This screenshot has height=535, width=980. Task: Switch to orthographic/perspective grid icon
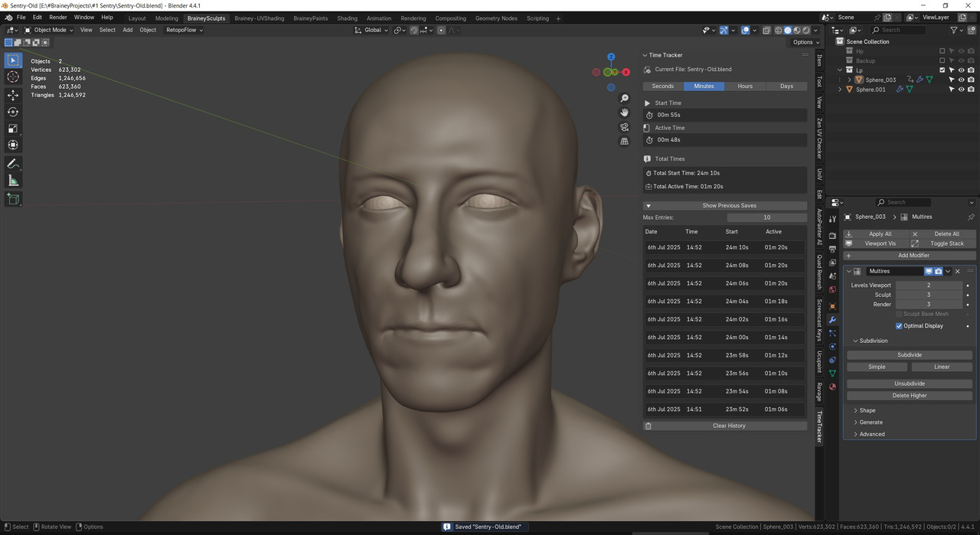625,141
